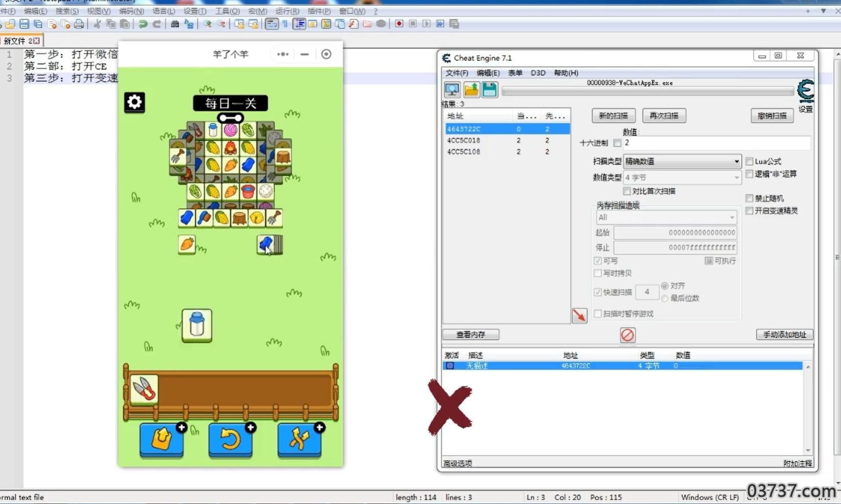Enable 禁止随机 checkbox
This screenshot has height=504, width=841.
[749, 198]
